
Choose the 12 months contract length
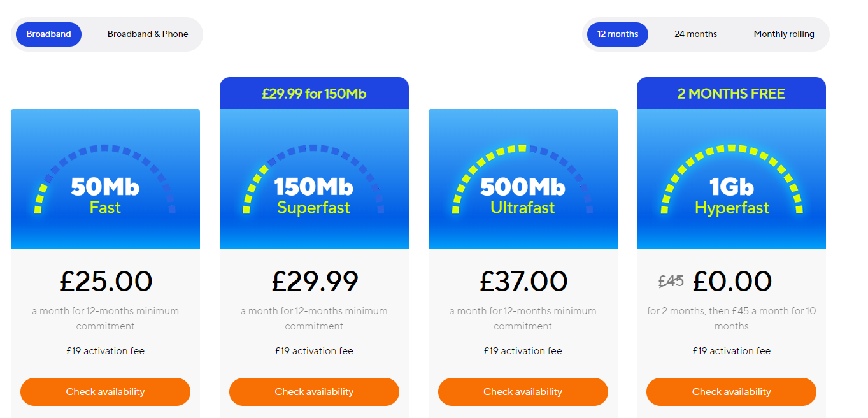[618, 34]
